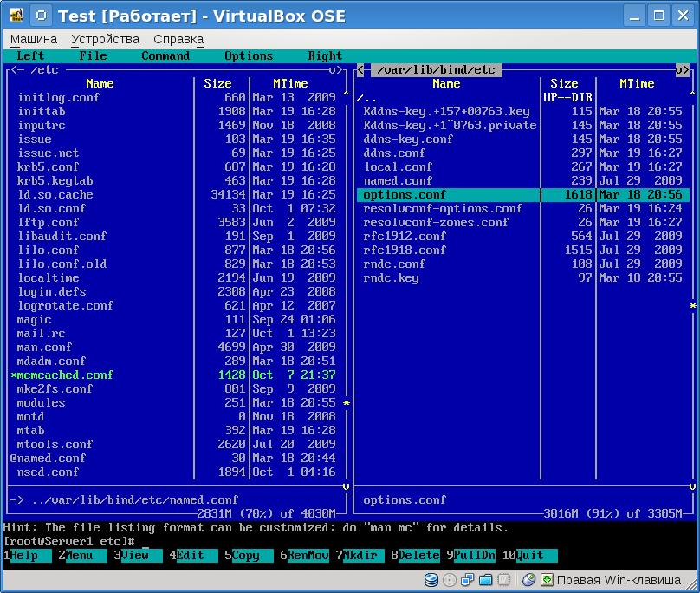This screenshot has width=700, height=593.
Task: Open the Options dropdown menu
Action: pos(249,55)
